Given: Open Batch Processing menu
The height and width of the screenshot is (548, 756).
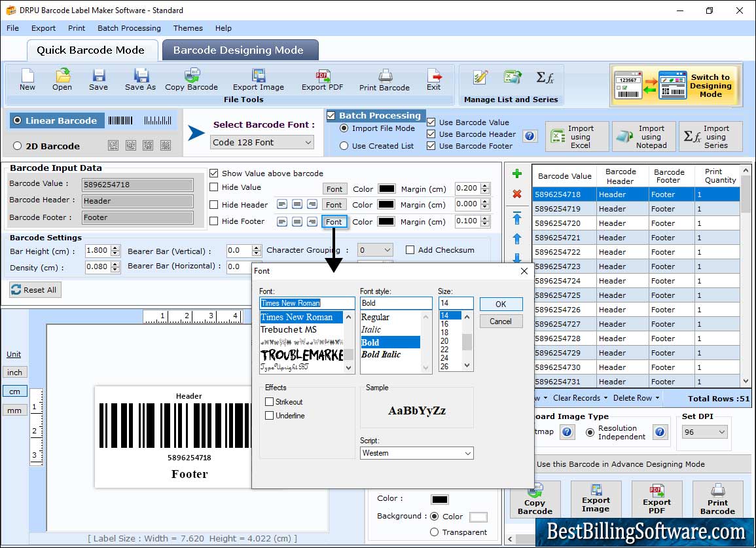Looking at the screenshot, I should tap(129, 28).
